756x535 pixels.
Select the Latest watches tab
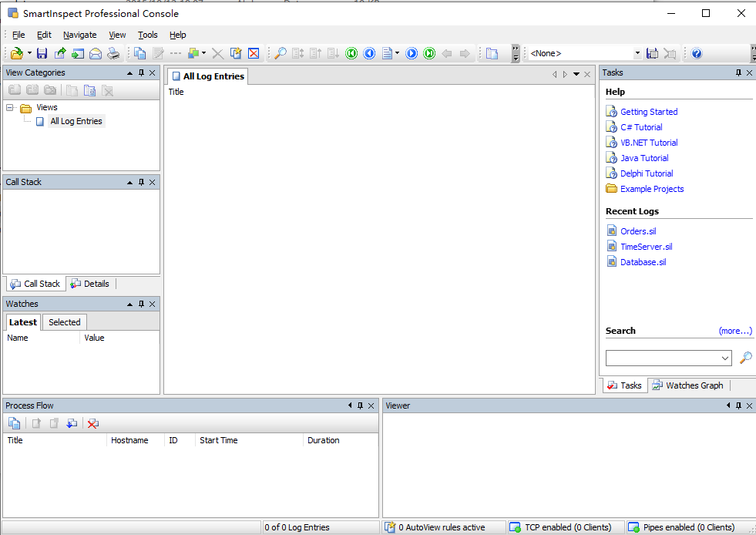(22, 322)
